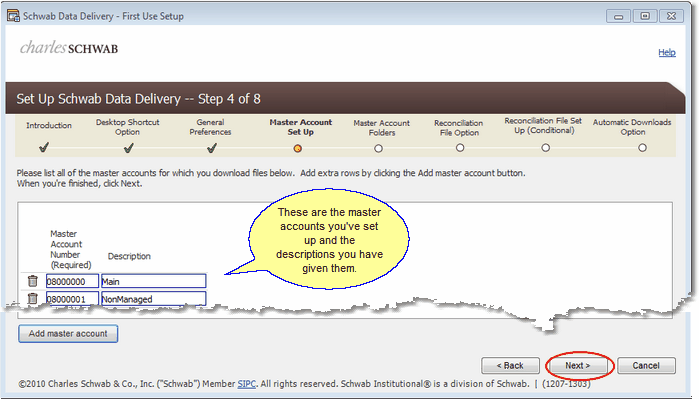Click the Master Account Number (Required) header

click(71, 249)
